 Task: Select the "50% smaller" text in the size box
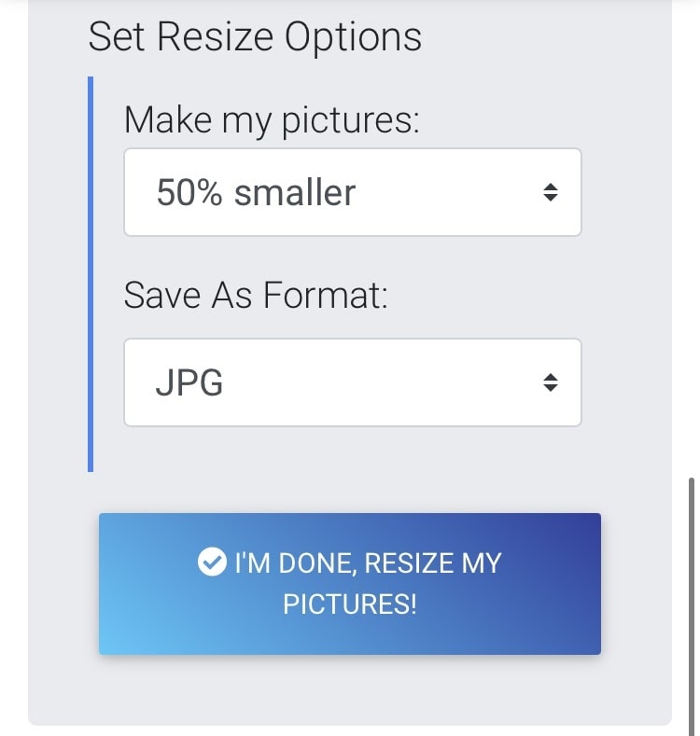(x=256, y=192)
